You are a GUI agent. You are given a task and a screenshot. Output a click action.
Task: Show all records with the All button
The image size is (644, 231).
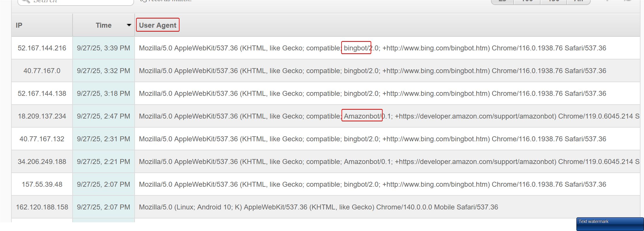(578, 1)
